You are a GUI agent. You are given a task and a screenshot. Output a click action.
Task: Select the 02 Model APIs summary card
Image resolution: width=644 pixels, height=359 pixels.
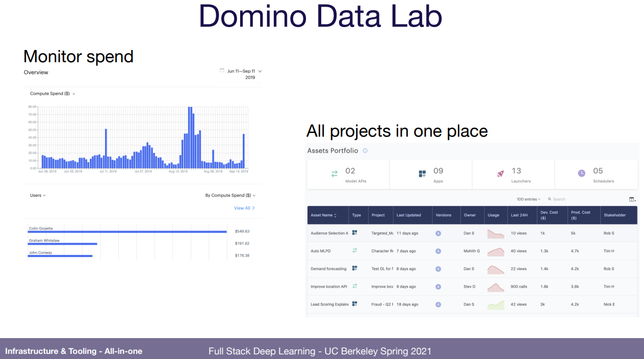[348, 174]
